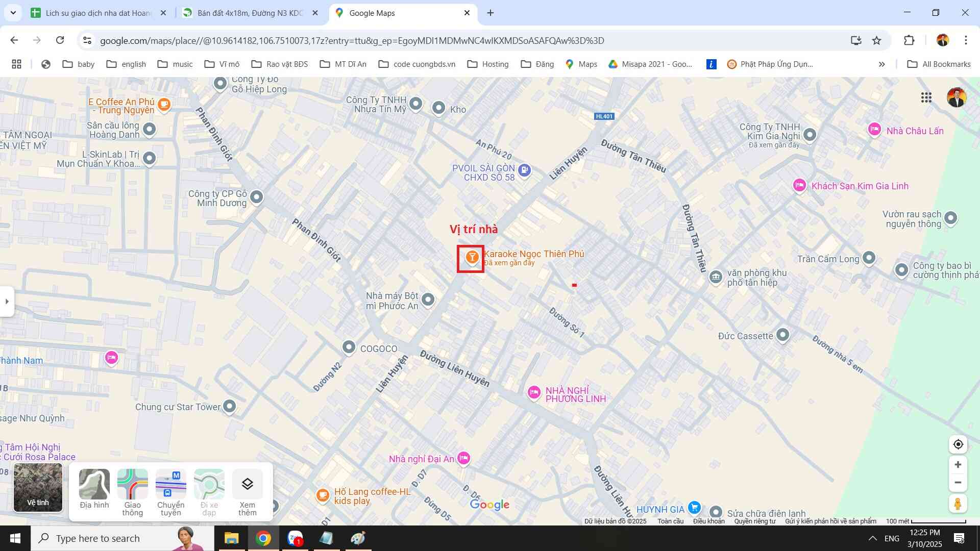Switch to the Bán đất 4x18m tab

[250, 13]
